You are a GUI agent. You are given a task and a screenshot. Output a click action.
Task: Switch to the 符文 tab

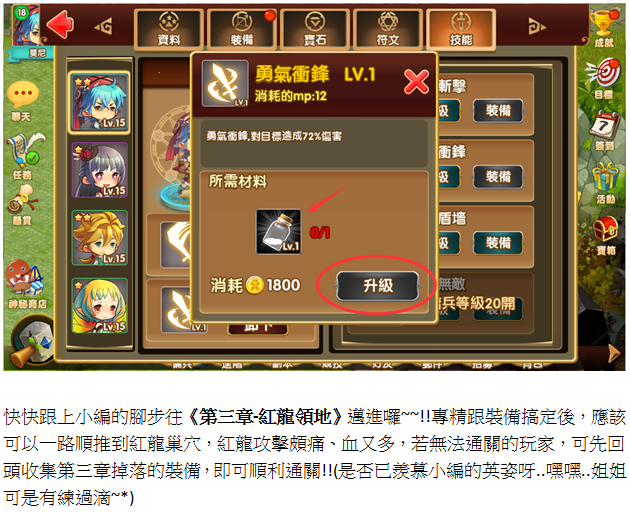388,29
